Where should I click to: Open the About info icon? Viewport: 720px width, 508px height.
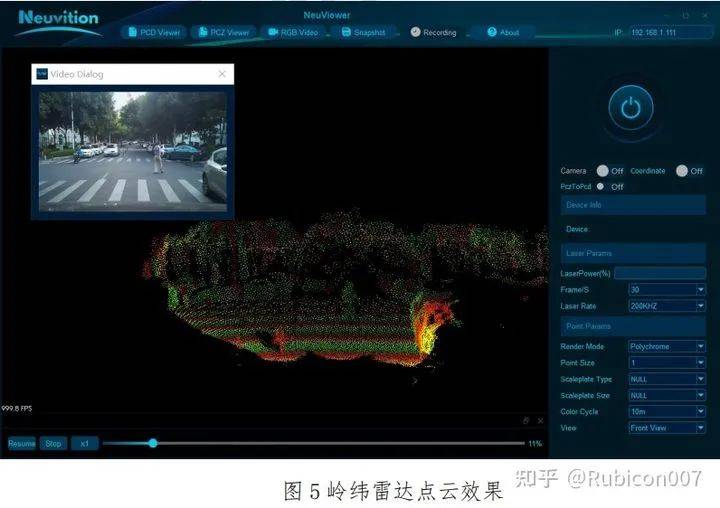point(491,32)
